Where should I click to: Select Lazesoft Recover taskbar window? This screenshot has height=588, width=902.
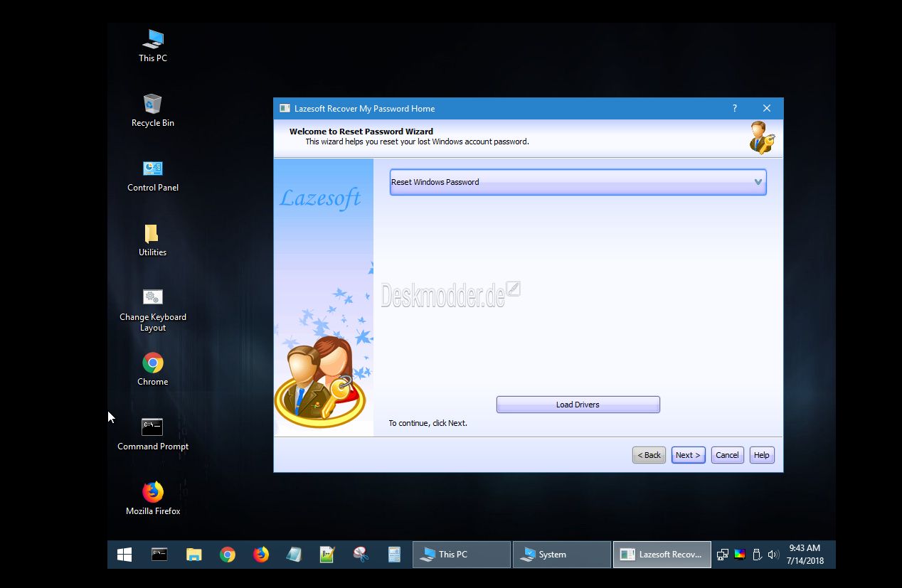coord(662,555)
